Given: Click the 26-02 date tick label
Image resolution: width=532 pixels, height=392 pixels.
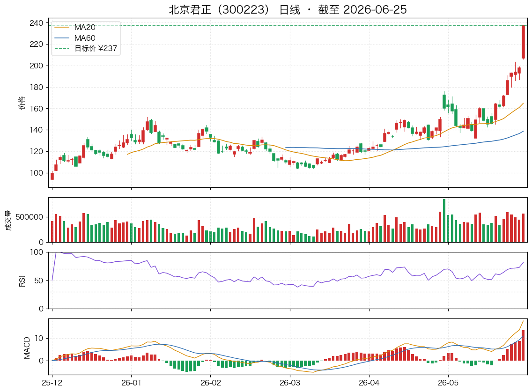Looking at the screenshot, I should 210,383.
